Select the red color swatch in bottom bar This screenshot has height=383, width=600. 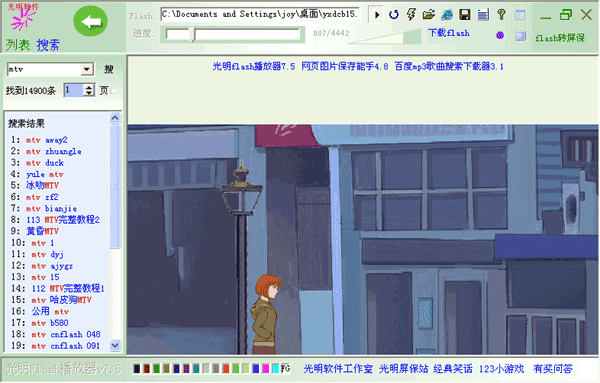point(226,369)
